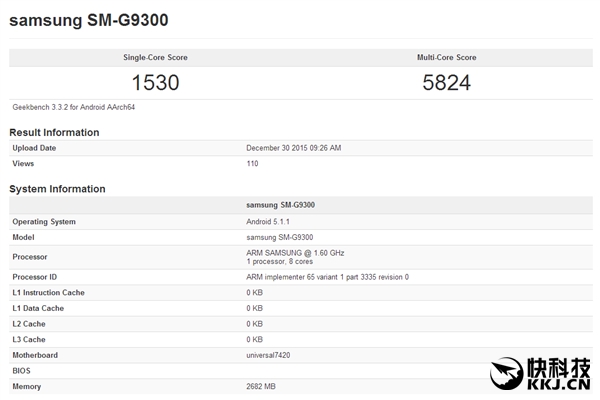Click the 'Result Information' heading
This screenshot has height=400, width=600.
pyautogui.click(x=54, y=132)
